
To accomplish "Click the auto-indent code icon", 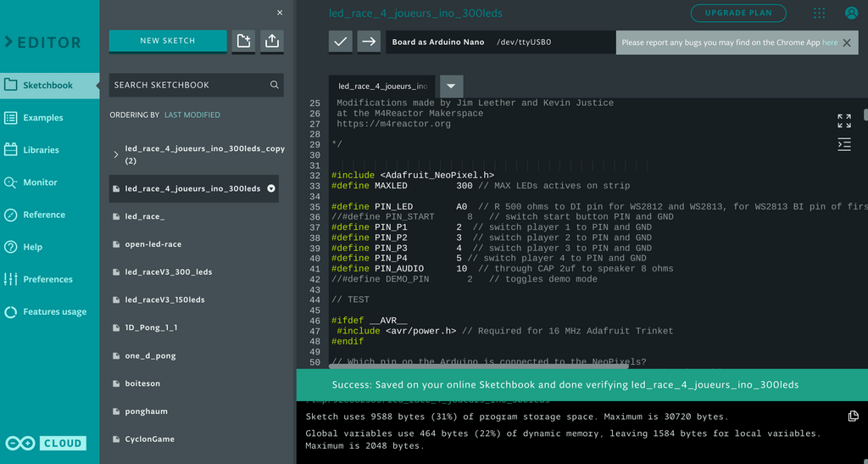I will [843, 144].
